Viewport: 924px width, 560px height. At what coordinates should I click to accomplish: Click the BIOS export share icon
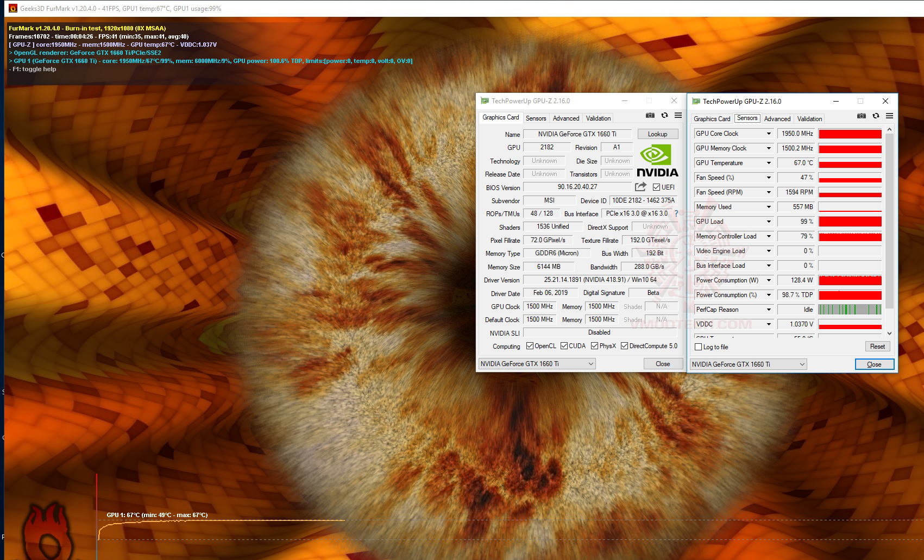[640, 187]
